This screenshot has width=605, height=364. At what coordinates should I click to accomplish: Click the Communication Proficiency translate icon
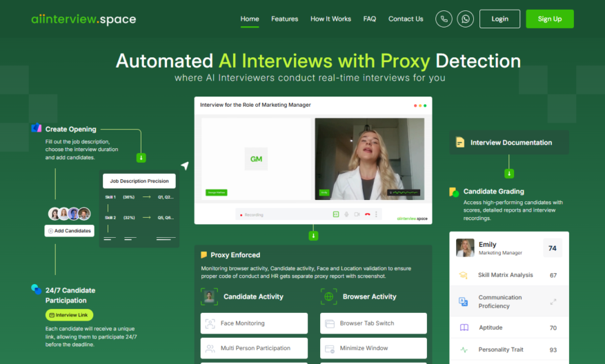tap(464, 301)
